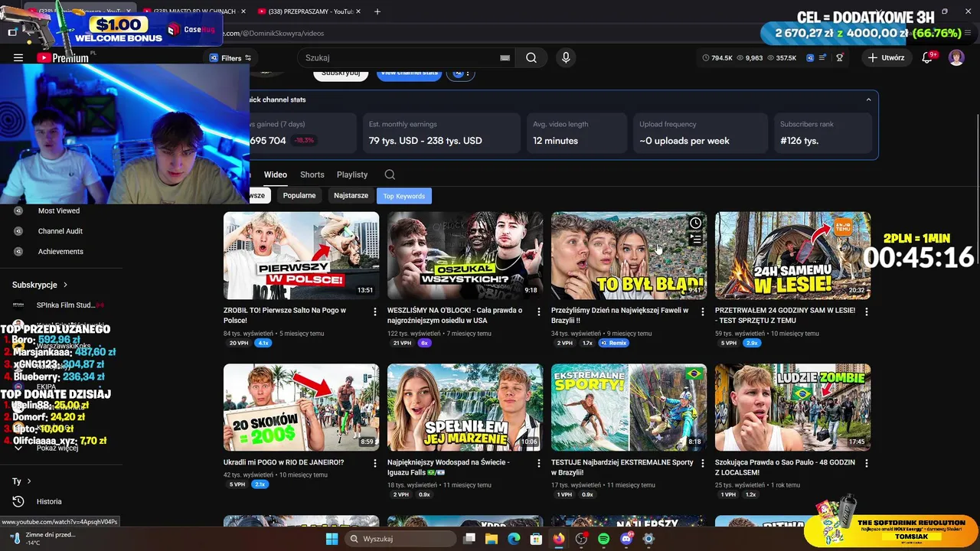Expand Pokaż więcej subscriptions
Viewport: 980px width, 551px height.
coord(57,448)
